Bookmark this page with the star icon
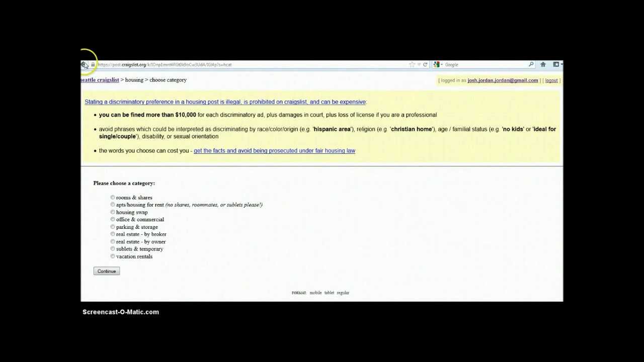Viewport: 644px width, 362px height. coord(412,64)
